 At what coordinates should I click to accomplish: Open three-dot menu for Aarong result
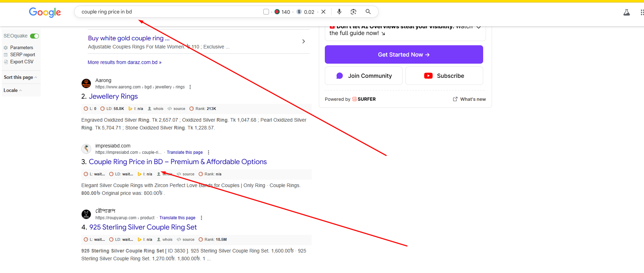(x=190, y=87)
